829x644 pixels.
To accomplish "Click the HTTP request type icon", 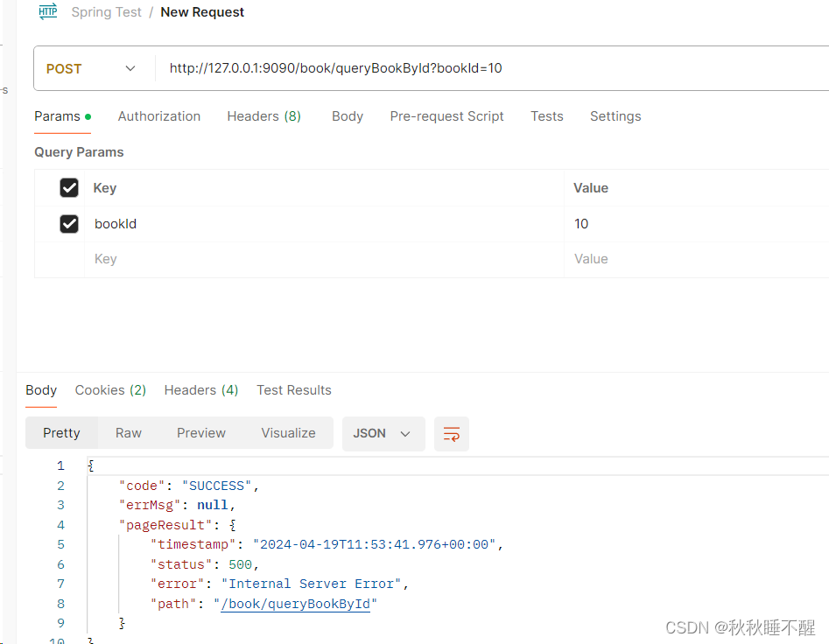I will click(x=48, y=11).
